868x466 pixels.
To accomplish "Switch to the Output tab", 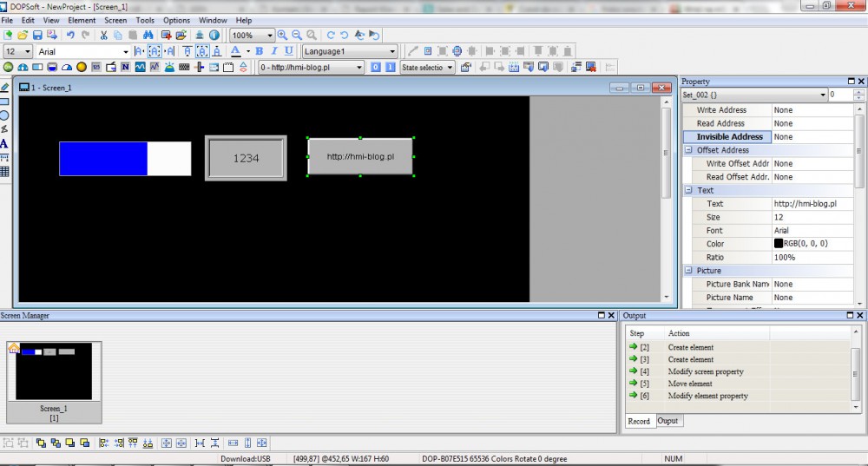I will click(667, 421).
